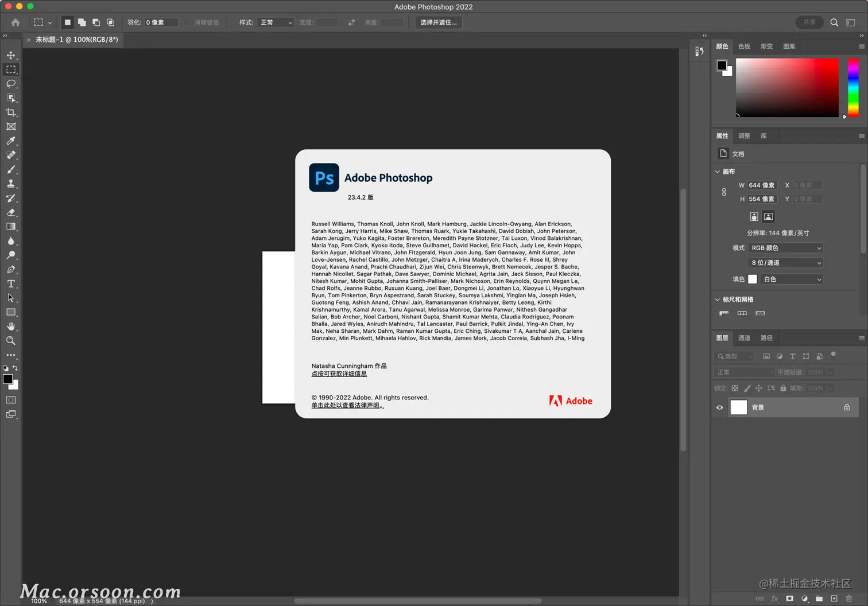Choose Intersect with Selection mode button
The width and height of the screenshot is (868, 606).
[111, 22]
